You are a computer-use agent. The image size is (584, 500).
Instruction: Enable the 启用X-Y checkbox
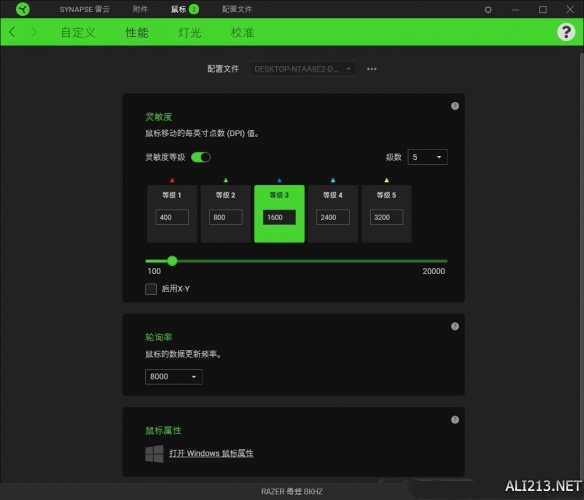pos(151,289)
